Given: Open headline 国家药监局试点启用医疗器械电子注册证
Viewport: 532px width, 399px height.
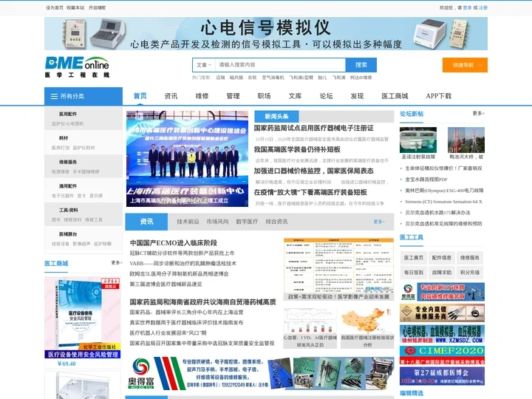Looking at the screenshot, I should (x=314, y=128).
